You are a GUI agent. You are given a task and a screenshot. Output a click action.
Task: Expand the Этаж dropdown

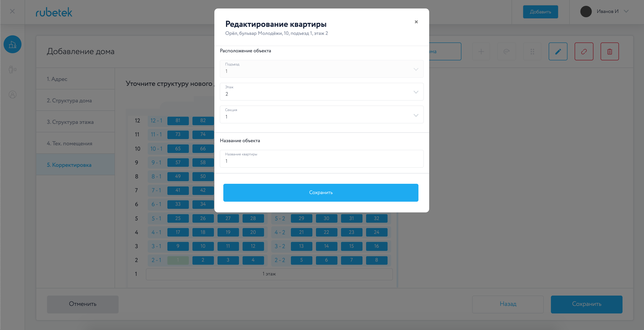coord(322,92)
